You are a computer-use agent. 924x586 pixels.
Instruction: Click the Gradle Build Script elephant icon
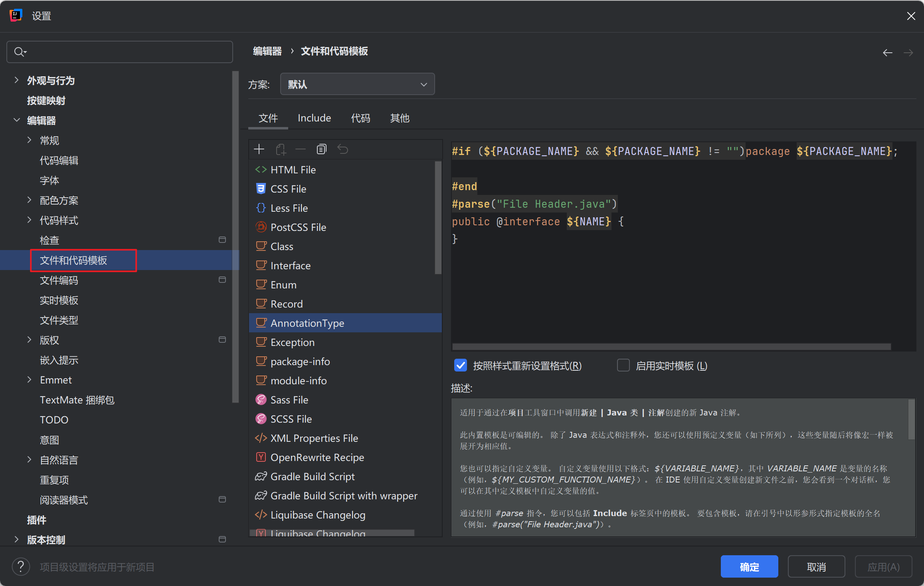coord(261,476)
